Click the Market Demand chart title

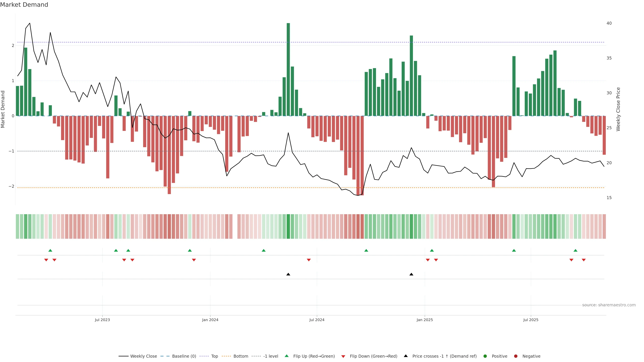point(24,5)
